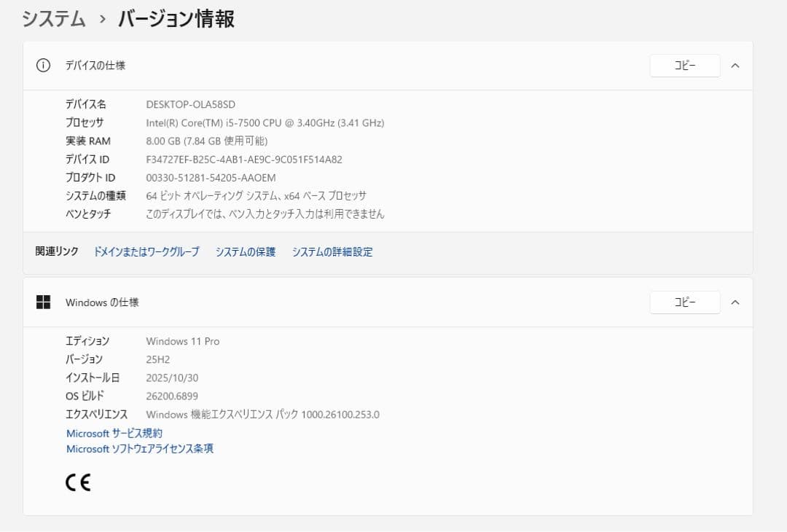Open ドメインまたはワークグループ settings

(146, 251)
